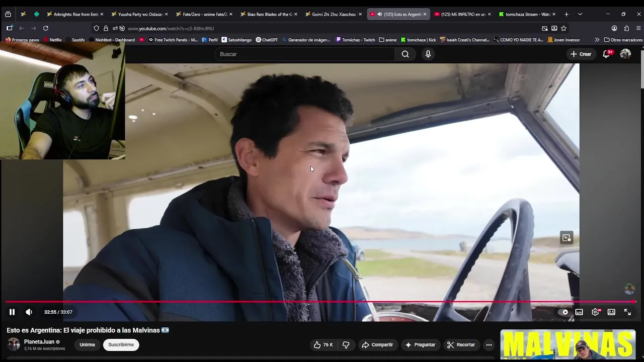644x362 pixels.
Task: Open the PlanetaJuan channel avatar
Action: 14,344
